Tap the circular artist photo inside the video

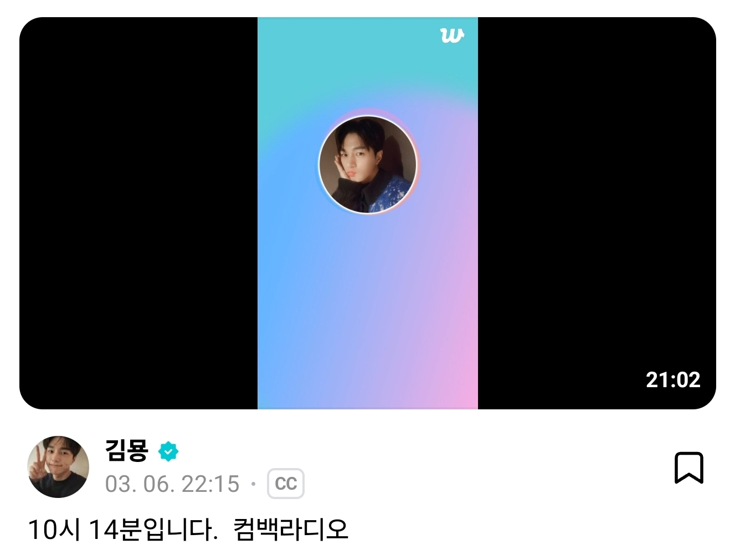(368, 165)
